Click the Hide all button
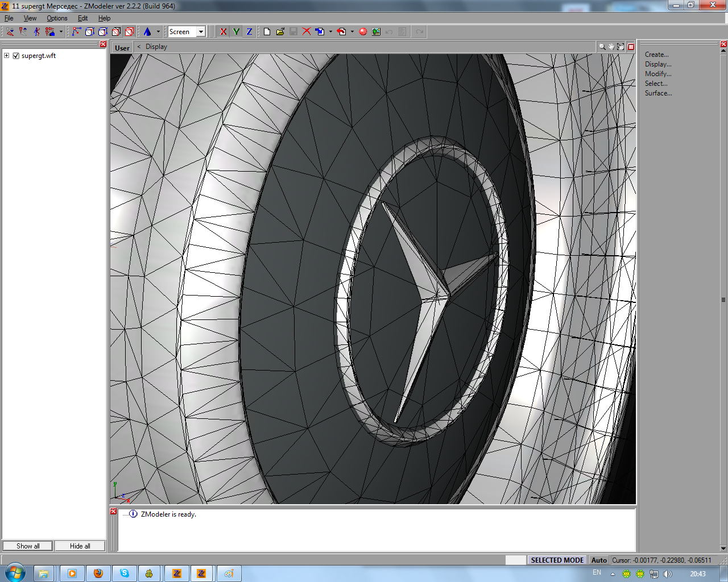The image size is (728, 582). (80, 546)
